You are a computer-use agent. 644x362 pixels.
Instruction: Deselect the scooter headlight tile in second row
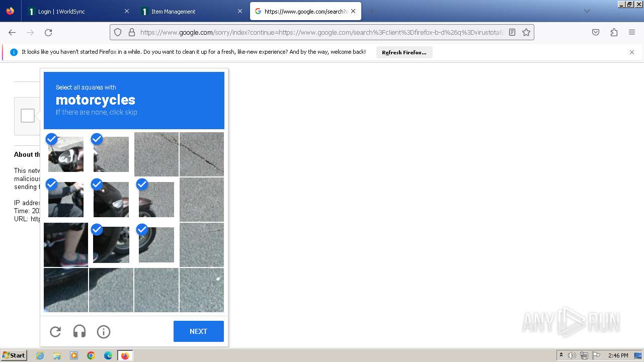[x=111, y=200]
